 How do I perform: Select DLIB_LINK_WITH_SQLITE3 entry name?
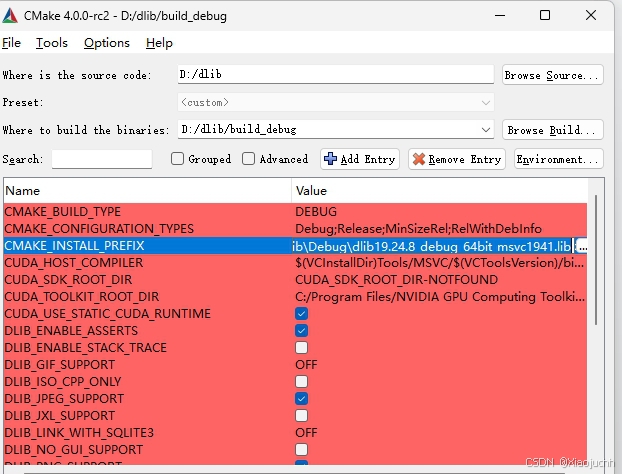point(79,433)
